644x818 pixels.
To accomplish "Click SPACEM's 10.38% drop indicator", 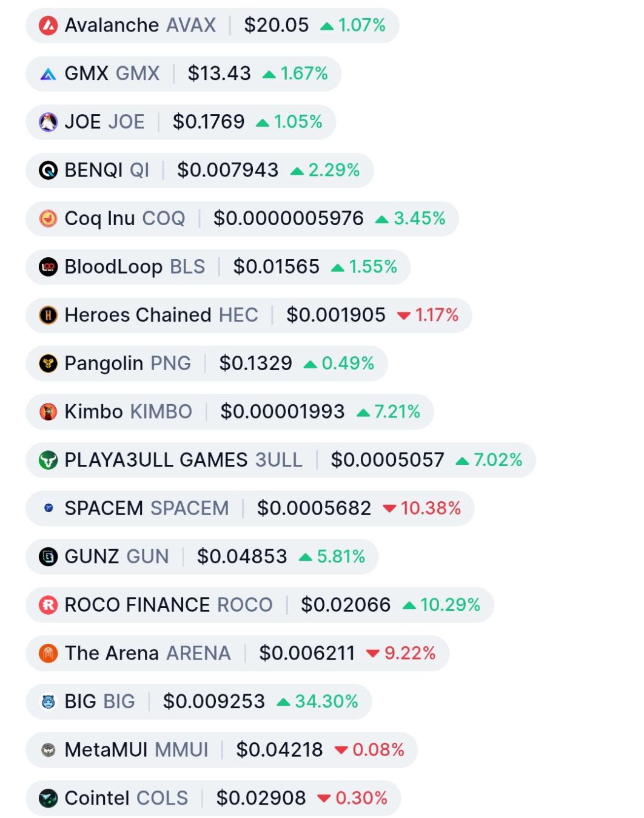I will 422,509.
